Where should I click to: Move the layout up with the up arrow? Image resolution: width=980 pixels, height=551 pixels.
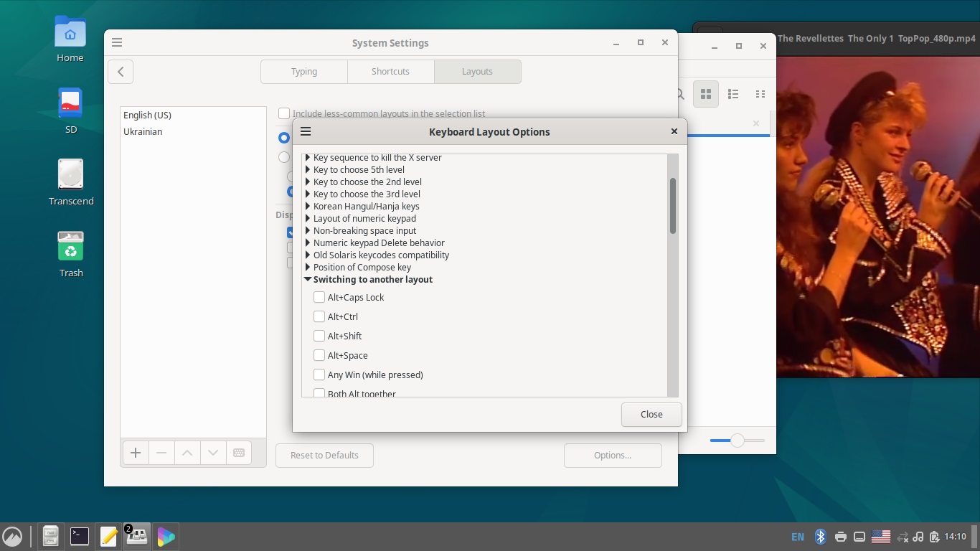pyautogui.click(x=187, y=453)
